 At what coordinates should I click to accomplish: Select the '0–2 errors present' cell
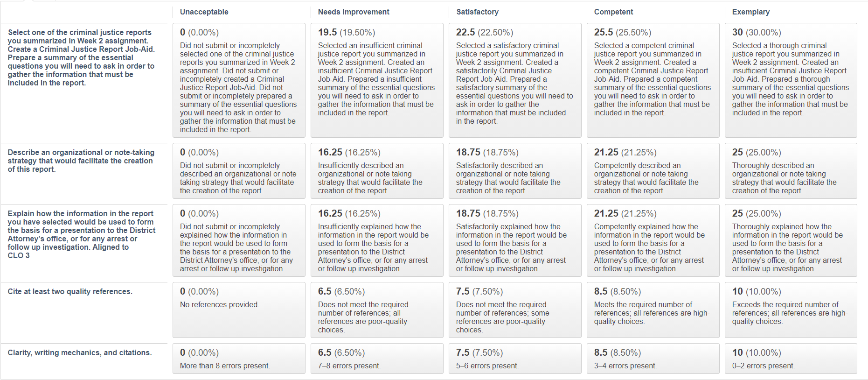tap(791, 359)
